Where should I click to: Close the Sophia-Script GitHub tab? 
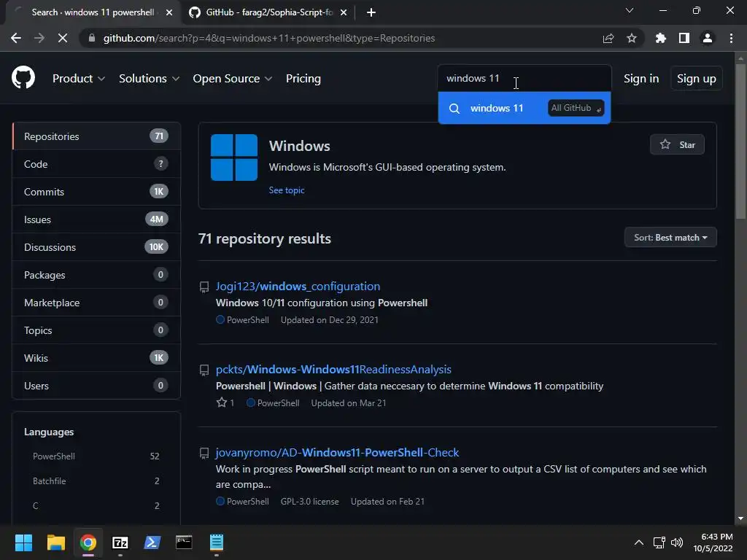click(x=344, y=12)
